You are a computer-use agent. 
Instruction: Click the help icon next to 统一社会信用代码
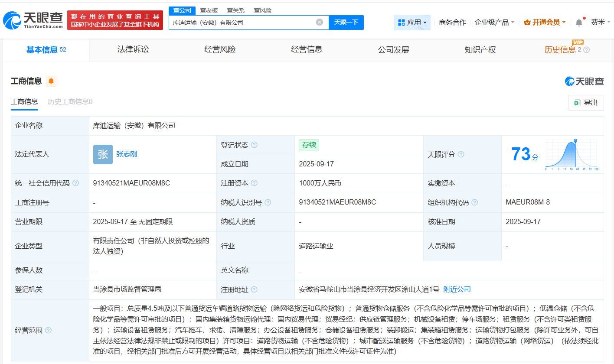coord(76,183)
